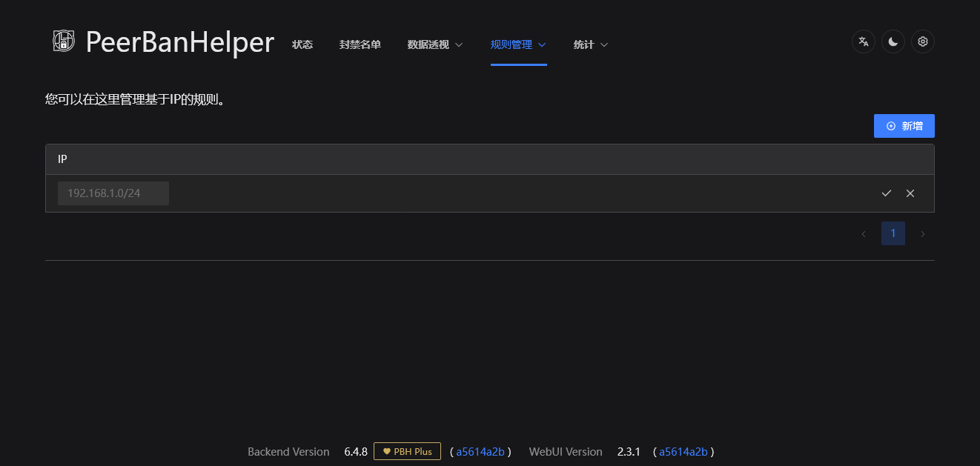This screenshot has width=980, height=466.
Task: Go to previous page arrow
Action: click(864, 234)
